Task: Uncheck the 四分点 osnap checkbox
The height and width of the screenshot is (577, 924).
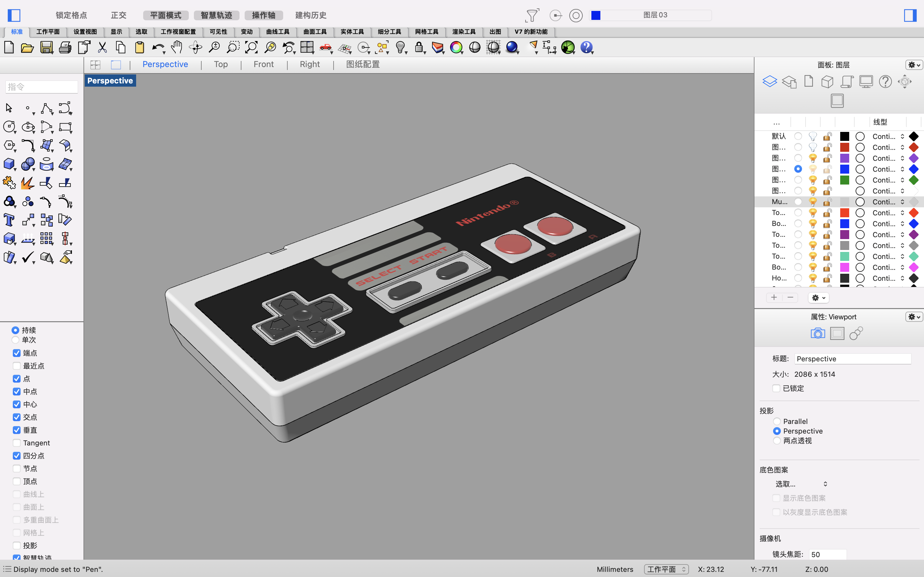Action: 17,456
